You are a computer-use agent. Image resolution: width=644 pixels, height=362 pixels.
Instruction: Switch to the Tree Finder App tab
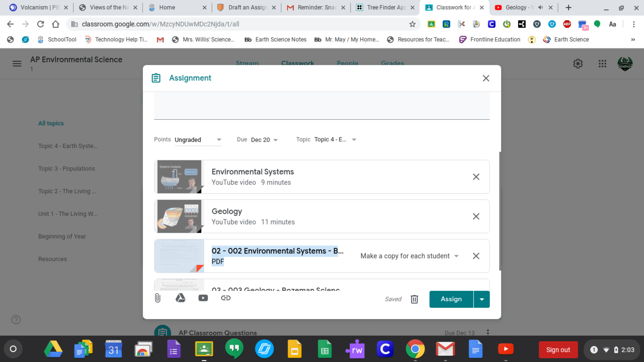point(385,8)
